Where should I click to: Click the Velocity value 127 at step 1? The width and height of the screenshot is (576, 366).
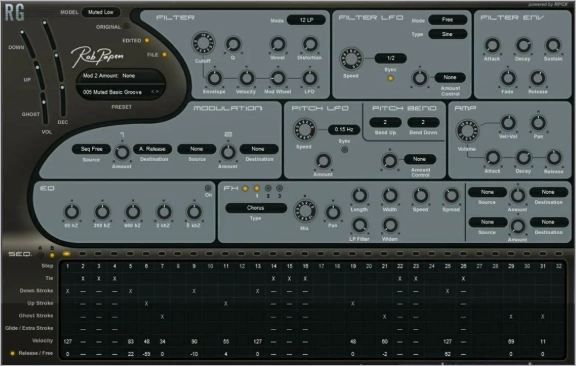click(68, 341)
